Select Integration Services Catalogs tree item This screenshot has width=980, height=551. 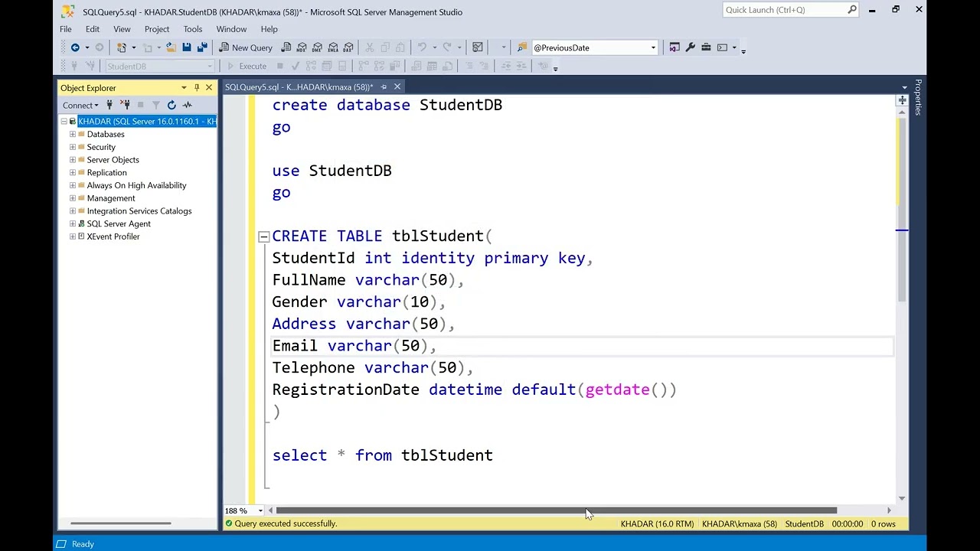139,211
